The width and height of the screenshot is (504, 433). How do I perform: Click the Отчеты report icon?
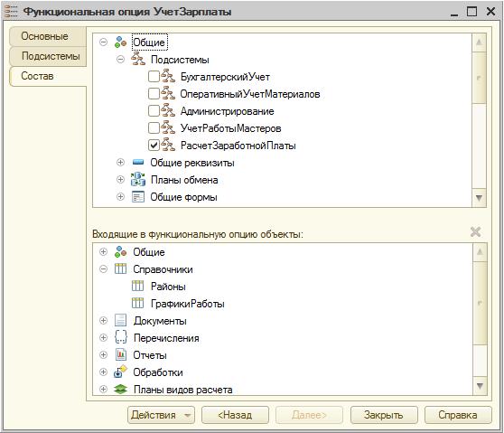tap(121, 355)
